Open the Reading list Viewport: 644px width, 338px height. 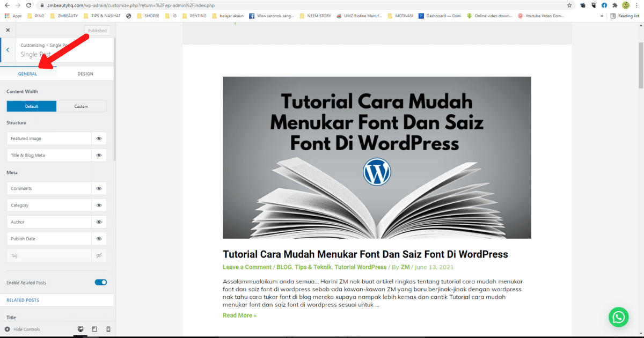(625, 16)
